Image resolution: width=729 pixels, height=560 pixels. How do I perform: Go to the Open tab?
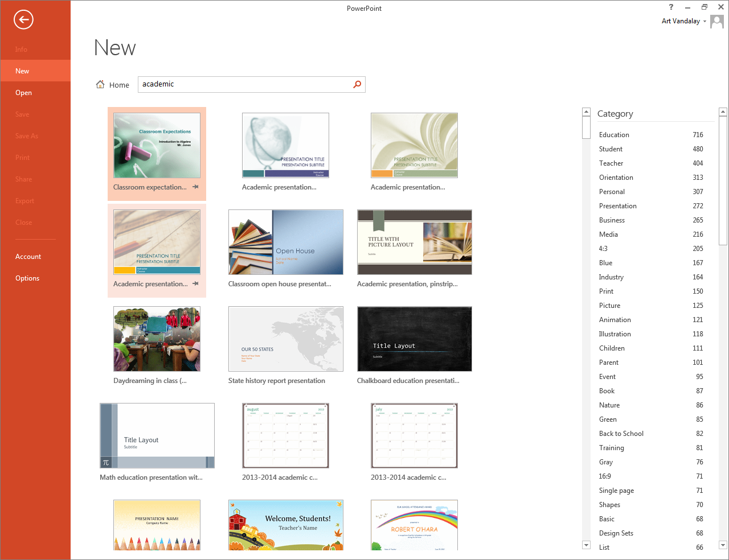(35, 93)
